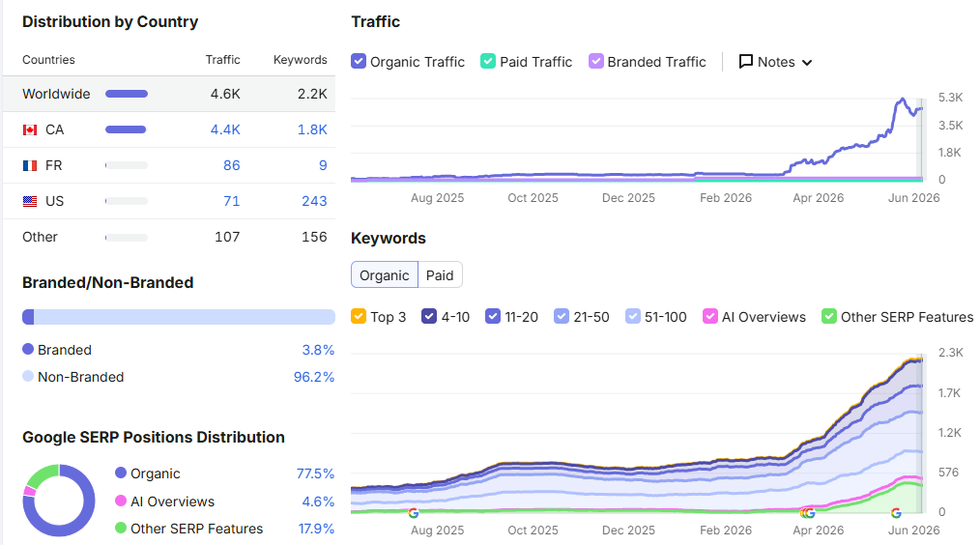Image resolution: width=980 pixels, height=545 pixels.
Task: Click the Other countries traffic share bar
Action: [x=127, y=238]
